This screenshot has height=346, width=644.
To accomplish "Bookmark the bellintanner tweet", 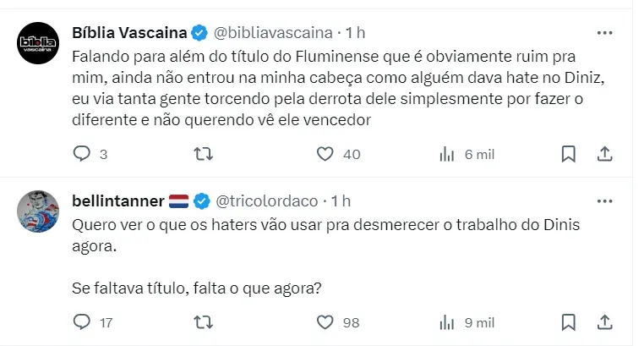I will point(569,322).
